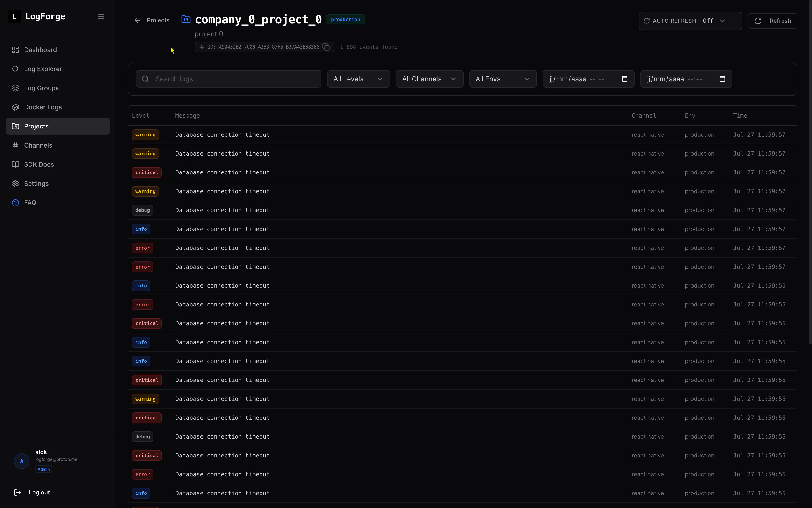Go to Log Explorer page
Screen dimensions: 812x508
(58, 69)
